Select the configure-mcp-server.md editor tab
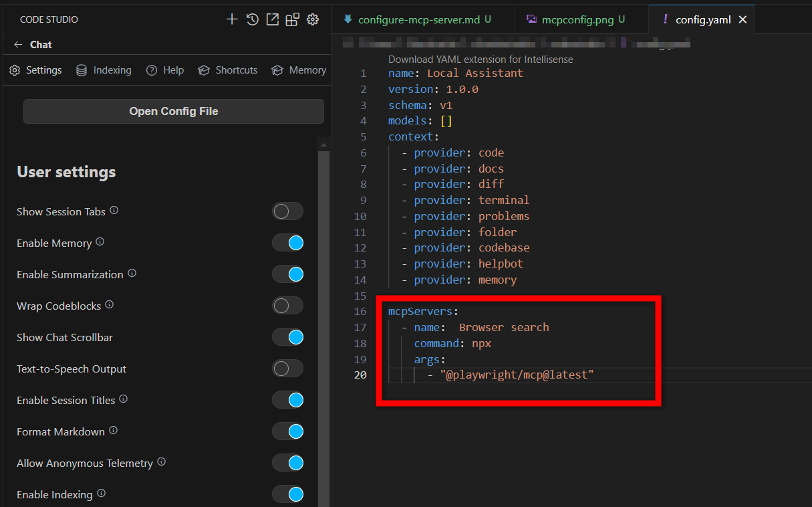The image size is (812, 507). (418, 19)
